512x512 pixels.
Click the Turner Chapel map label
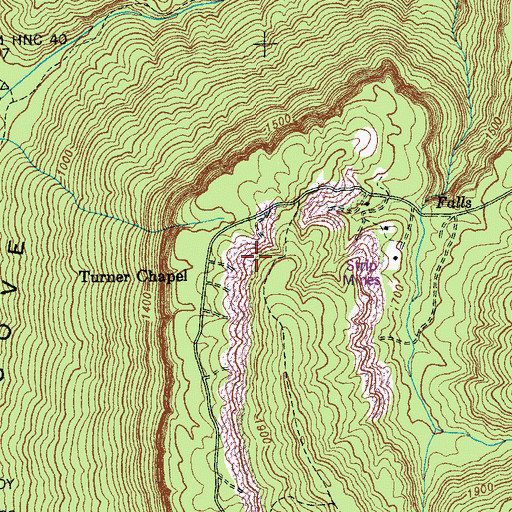[x=134, y=277]
